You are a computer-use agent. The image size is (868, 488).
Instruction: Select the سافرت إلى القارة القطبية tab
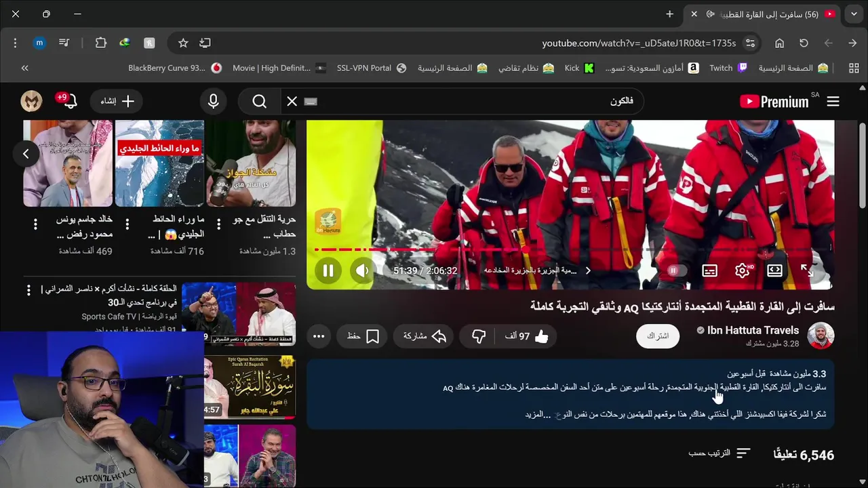coord(763,14)
